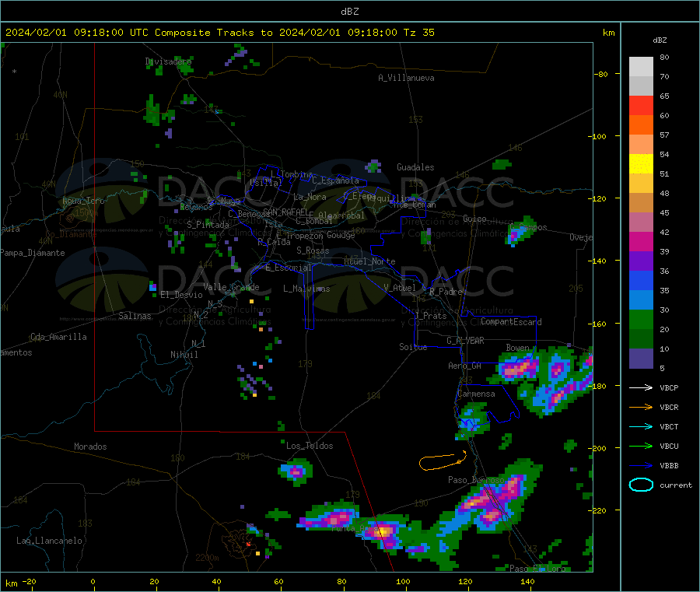Image resolution: width=700 pixels, height=592 pixels.
Task: Click the 'Guadales' place label
Action: point(415,167)
